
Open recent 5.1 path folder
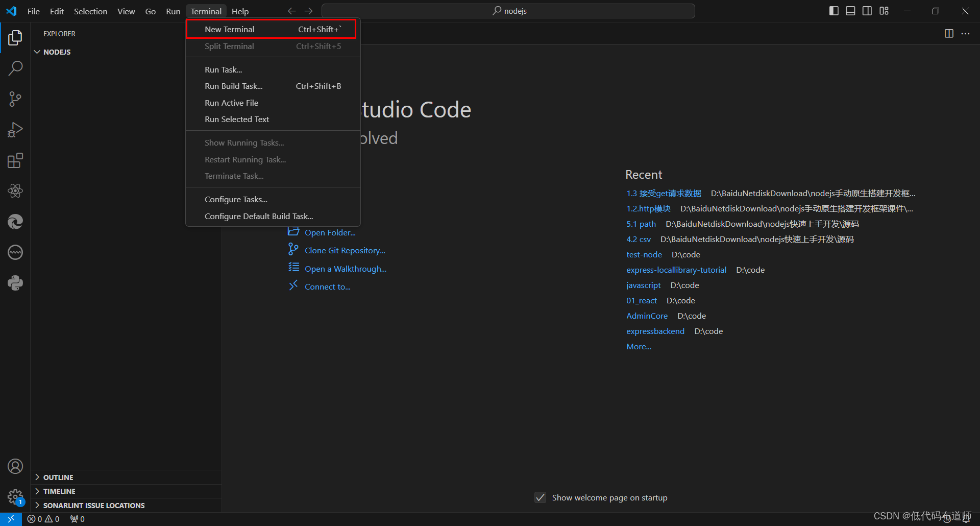641,224
